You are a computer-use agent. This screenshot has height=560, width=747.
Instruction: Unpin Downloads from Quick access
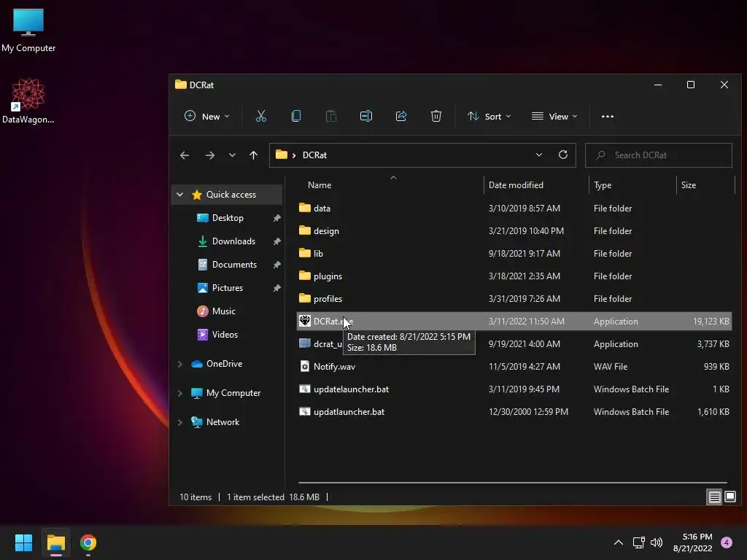(276, 241)
